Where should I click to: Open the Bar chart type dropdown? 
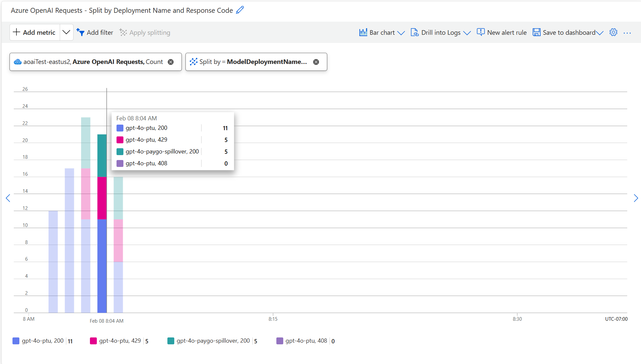click(382, 32)
